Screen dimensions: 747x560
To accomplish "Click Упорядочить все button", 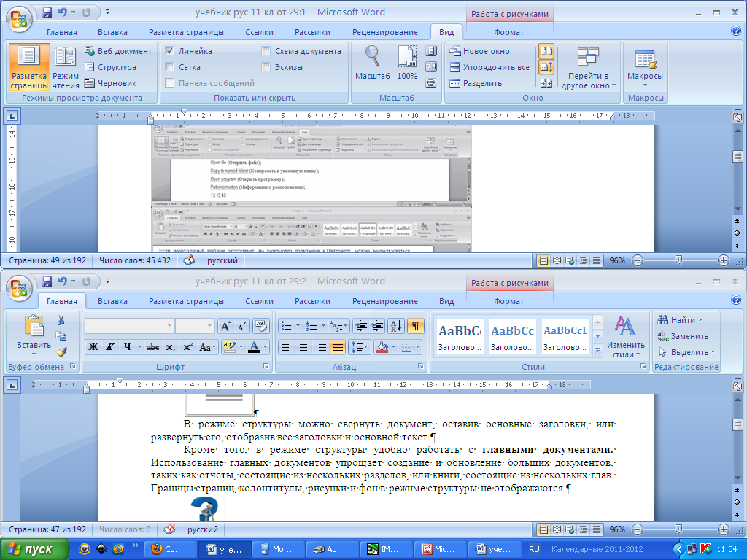I will (489, 67).
